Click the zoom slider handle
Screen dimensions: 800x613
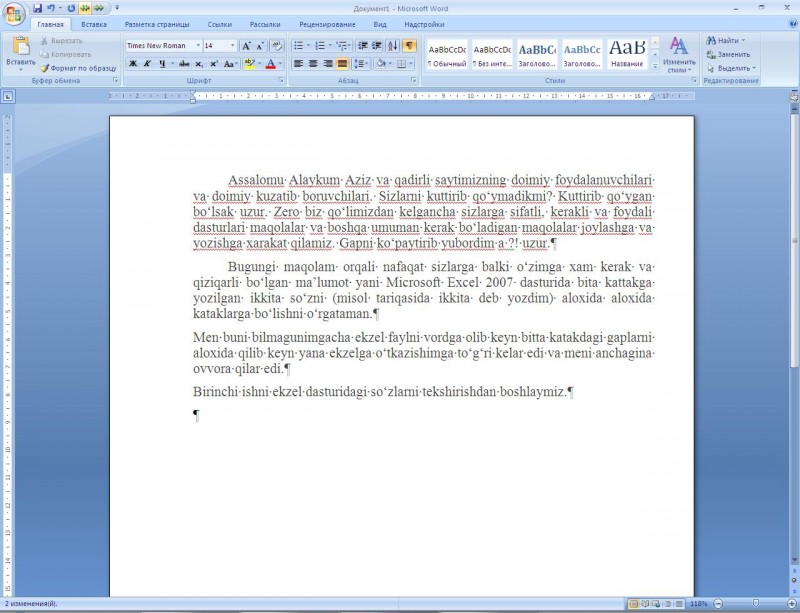click(x=756, y=604)
